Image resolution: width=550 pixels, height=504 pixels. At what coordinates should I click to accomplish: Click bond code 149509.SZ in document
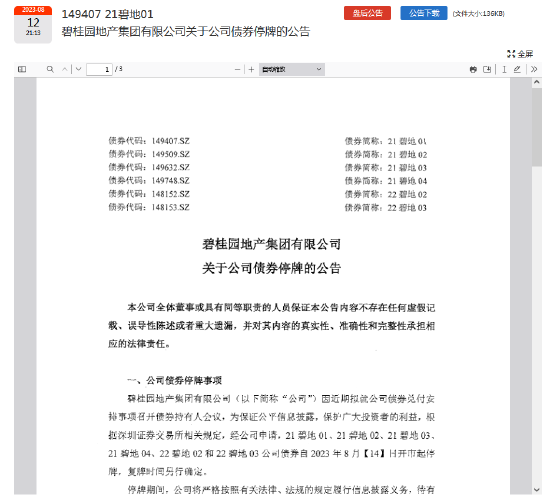pos(170,154)
